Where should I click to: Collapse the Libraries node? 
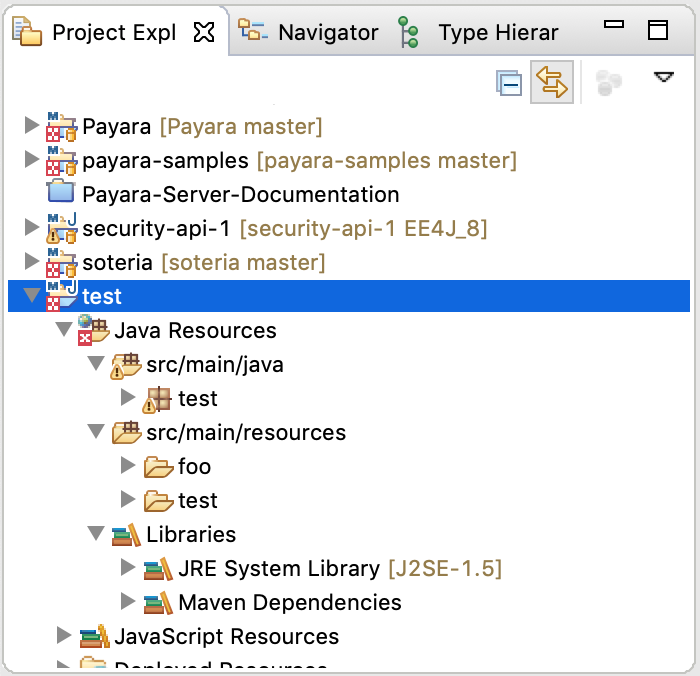pyautogui.click(x=95, y=534)
